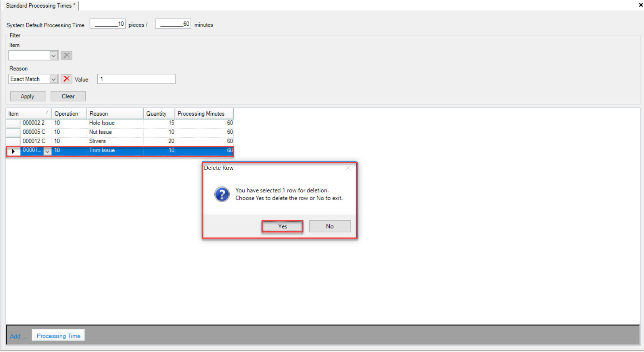Click processing minutes 60 in Hole Issue row
Image resolution: width=644 pixels, height=352 pixels.
[204, 123]
